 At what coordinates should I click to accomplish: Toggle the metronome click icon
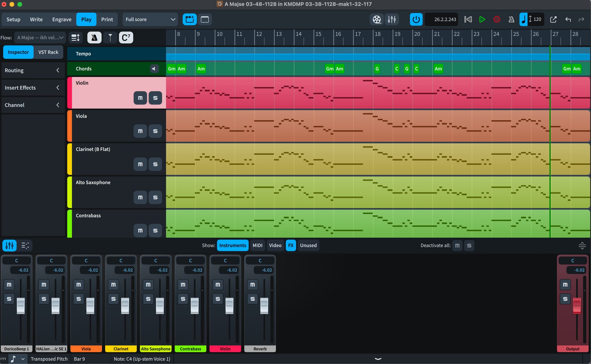click(511, 19)
